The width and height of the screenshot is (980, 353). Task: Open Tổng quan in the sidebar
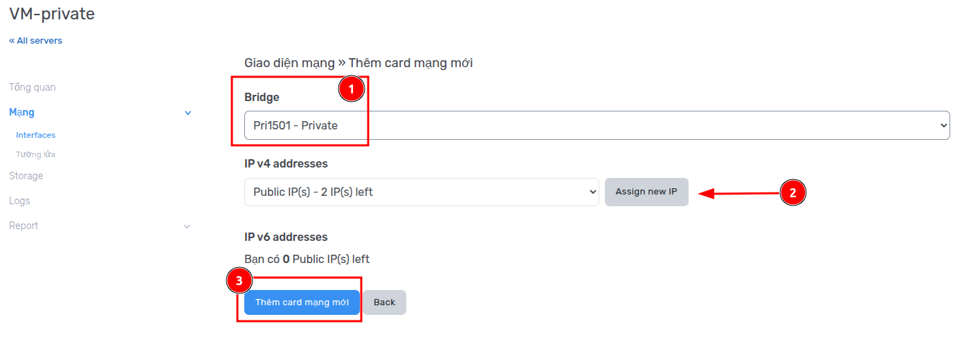coord(33,87)
